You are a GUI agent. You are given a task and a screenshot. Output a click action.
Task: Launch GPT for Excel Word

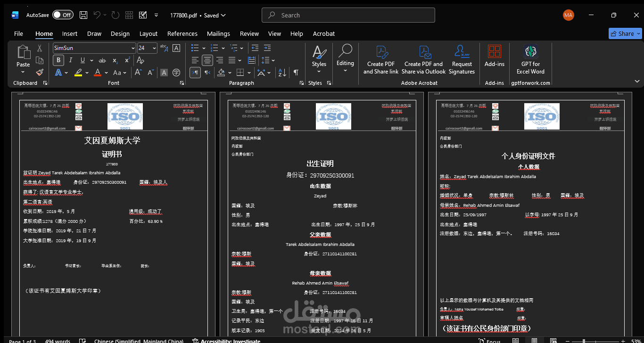point(530,59)
